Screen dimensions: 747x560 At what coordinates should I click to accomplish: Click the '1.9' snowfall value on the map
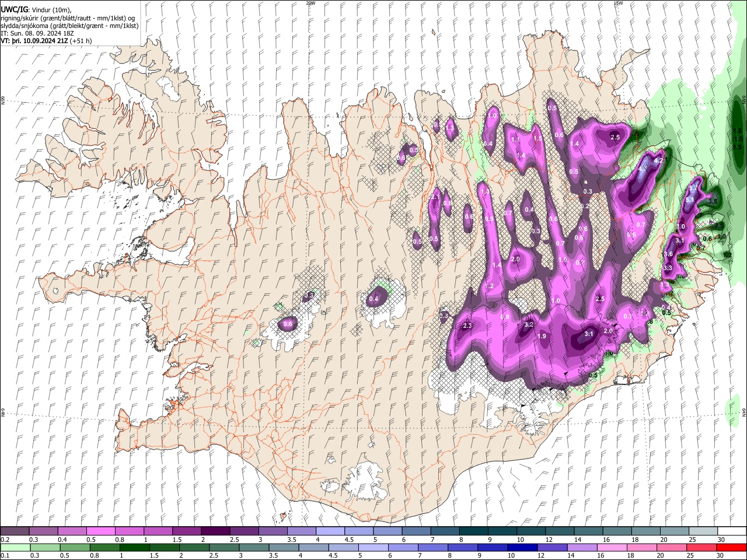click(x=542, y=336)
